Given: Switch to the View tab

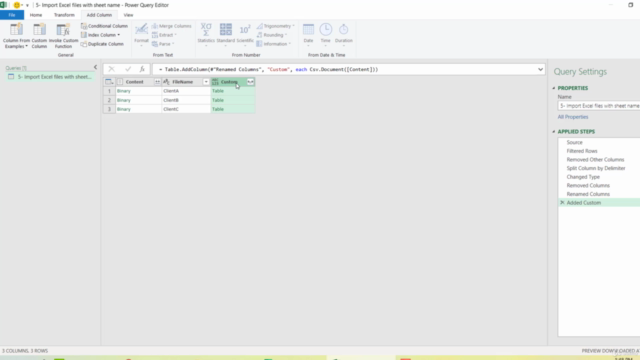Looking at the screenshot, I should coord(128,15).
